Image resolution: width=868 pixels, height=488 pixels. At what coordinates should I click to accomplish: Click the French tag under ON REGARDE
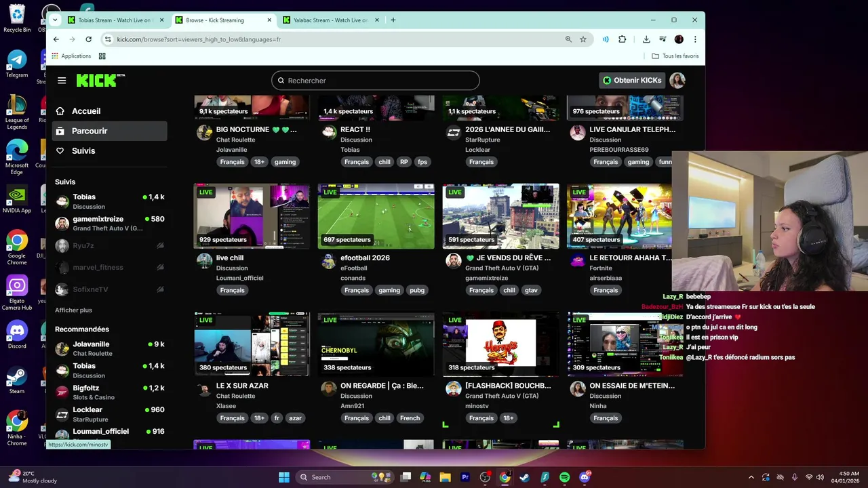[410, 418]
